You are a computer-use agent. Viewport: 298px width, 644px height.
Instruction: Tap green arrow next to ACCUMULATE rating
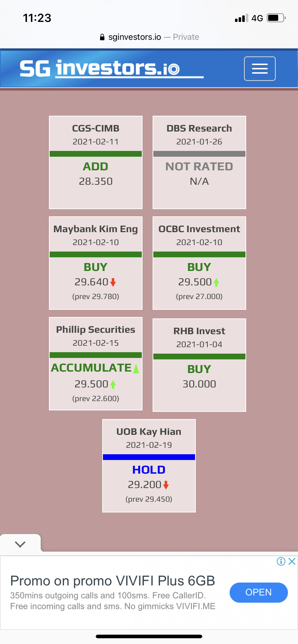tap(136, 368)
